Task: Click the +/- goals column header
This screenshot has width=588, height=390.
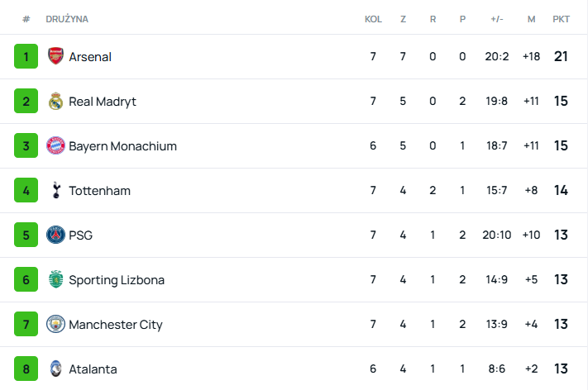Action: [496, 19]
